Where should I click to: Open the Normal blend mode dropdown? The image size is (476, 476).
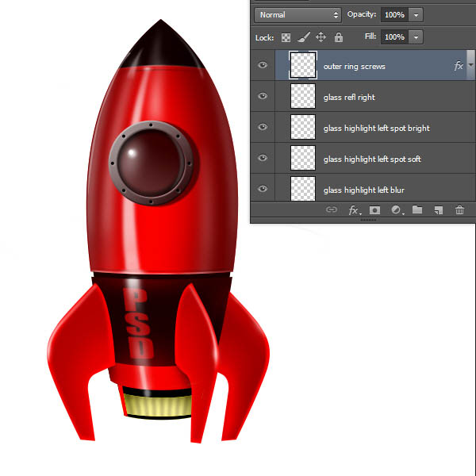(x=297, y=15)
